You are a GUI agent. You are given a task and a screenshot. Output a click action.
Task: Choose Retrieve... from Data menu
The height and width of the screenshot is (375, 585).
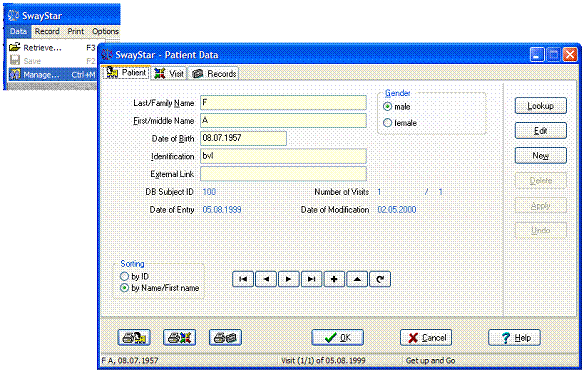(x=52, y=48)
